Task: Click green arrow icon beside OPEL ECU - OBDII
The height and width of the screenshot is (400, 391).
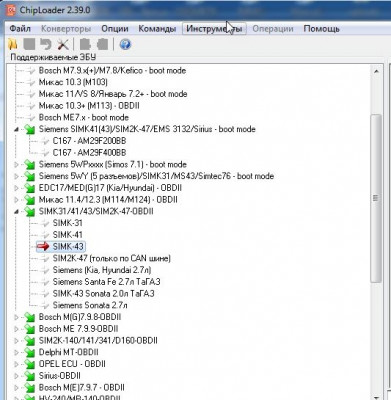Action: [30, 364]
